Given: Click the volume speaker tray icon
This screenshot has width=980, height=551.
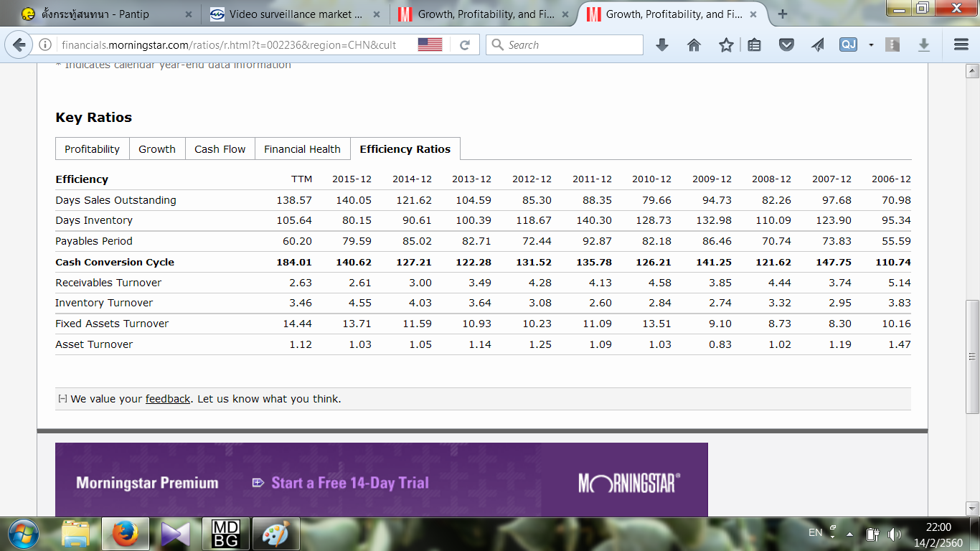Looking at the screenshot, I should click(895, 534).
